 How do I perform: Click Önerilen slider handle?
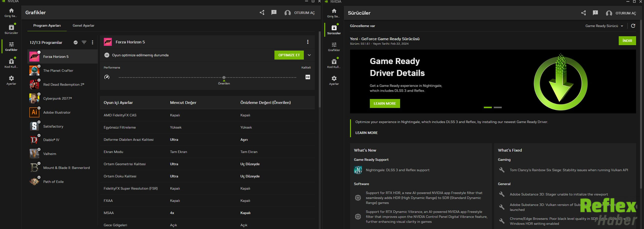(224, 77)
